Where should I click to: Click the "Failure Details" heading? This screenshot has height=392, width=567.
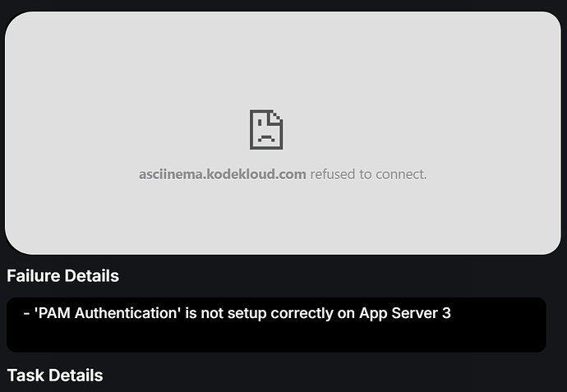tap(62, 276)
